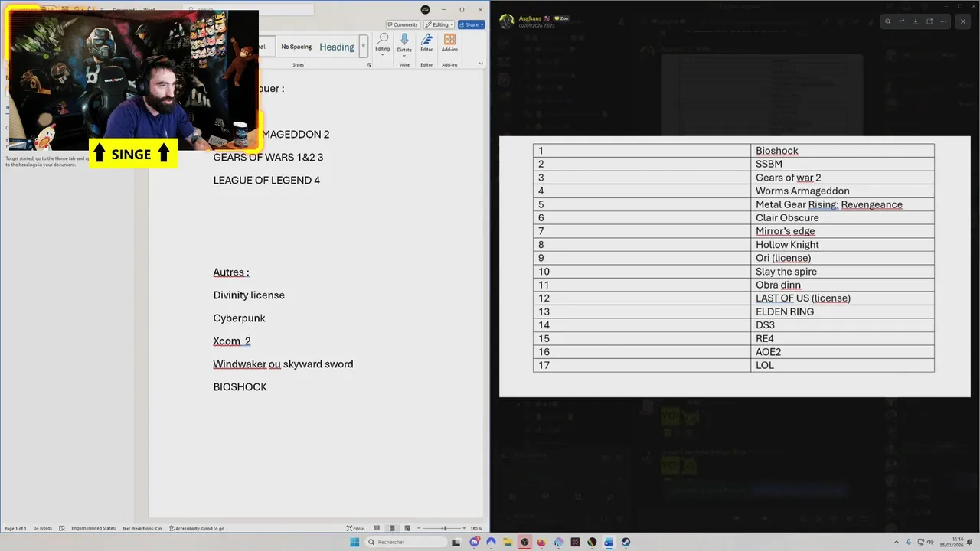Apply the No Spacing style
The width and height of the screenshot is (980, 551).
pyautogui.click(x=296, y=47)
